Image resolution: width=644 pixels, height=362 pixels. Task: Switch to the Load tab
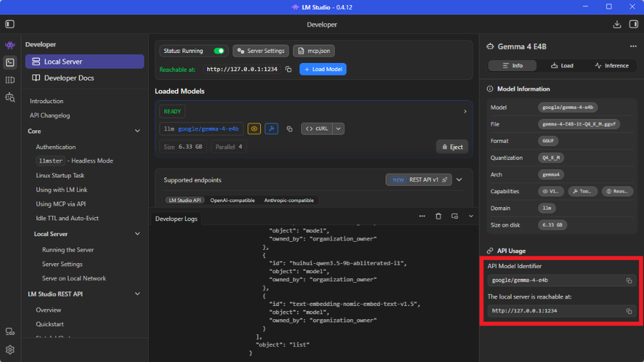(562, 66)
